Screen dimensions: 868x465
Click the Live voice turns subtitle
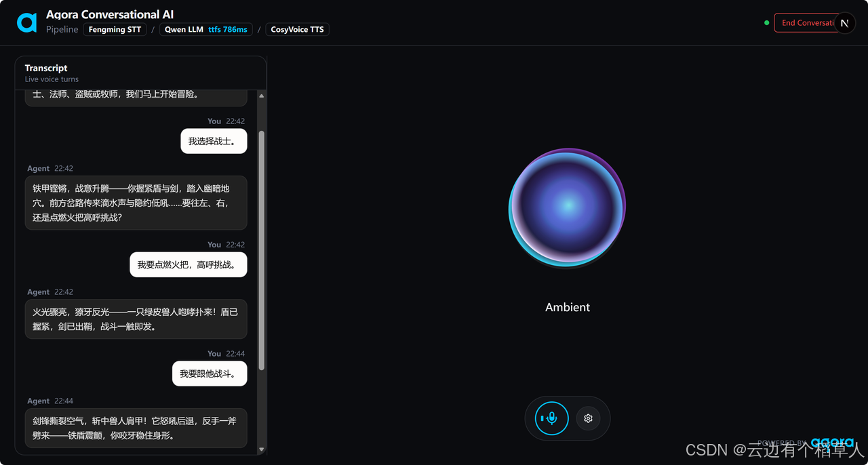(52, 79)
